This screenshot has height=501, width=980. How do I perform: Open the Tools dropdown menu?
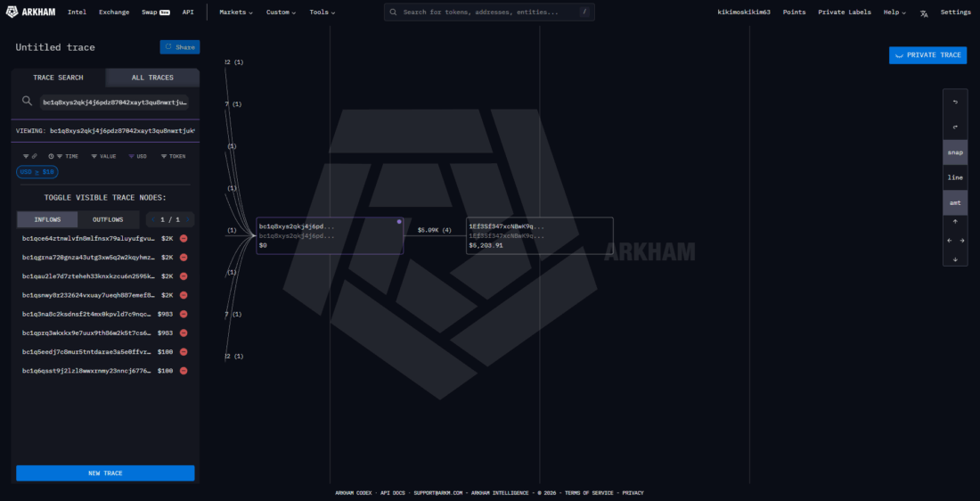click(x=322, y=12)
